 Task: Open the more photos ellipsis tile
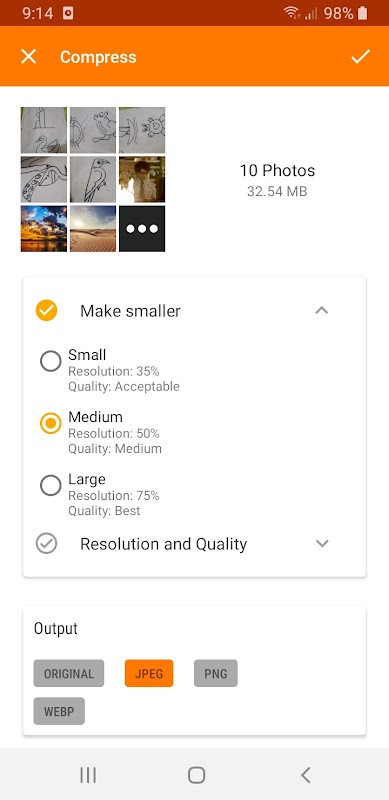coord(142,229)
